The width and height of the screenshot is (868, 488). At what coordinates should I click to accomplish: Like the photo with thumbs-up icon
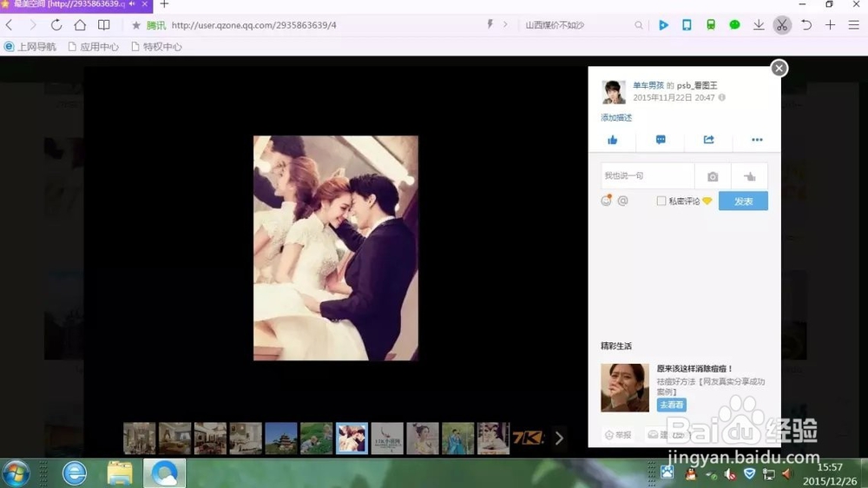tap(612, 140)
